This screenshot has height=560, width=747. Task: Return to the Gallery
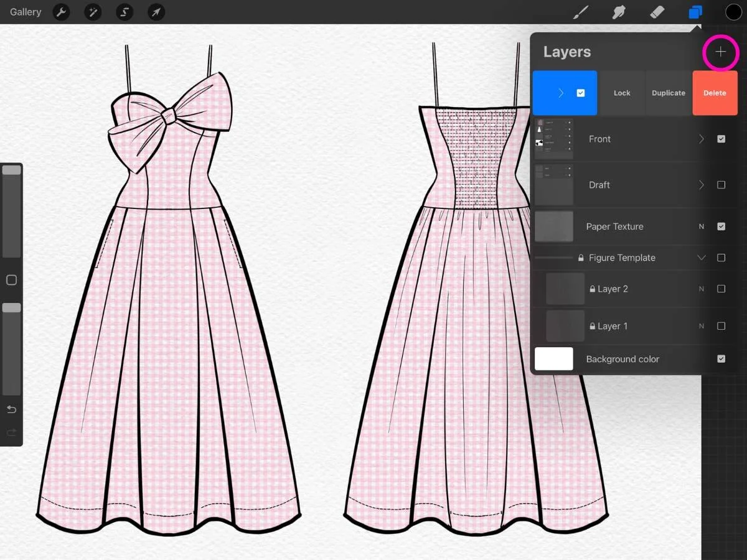(25, 12)
